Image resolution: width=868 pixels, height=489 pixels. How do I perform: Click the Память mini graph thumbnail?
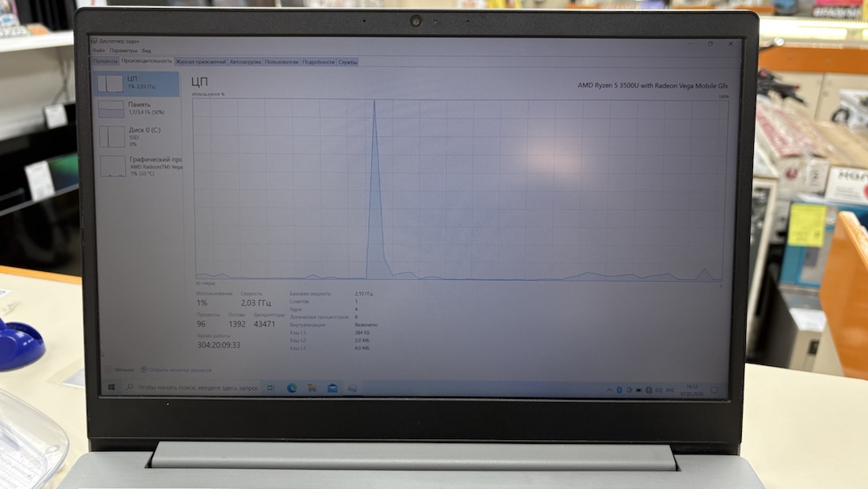(x=111, y=109)
